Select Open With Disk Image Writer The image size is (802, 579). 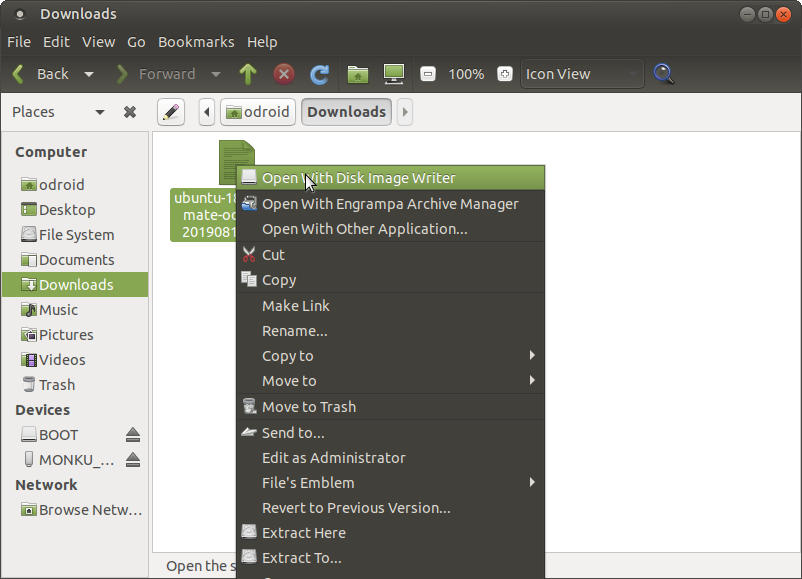tap(358, 178)
